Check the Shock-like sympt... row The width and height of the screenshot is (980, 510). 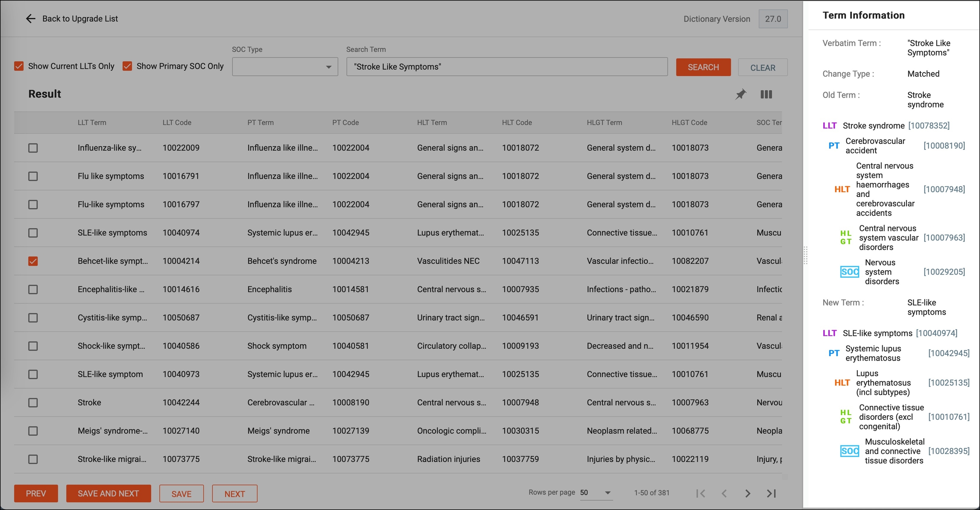(x=33, y=346)
